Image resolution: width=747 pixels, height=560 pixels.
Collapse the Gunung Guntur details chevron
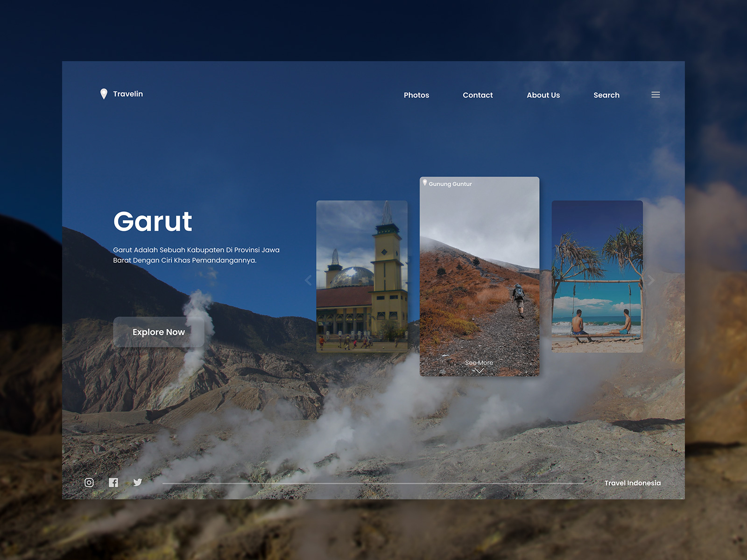[479, 370]
